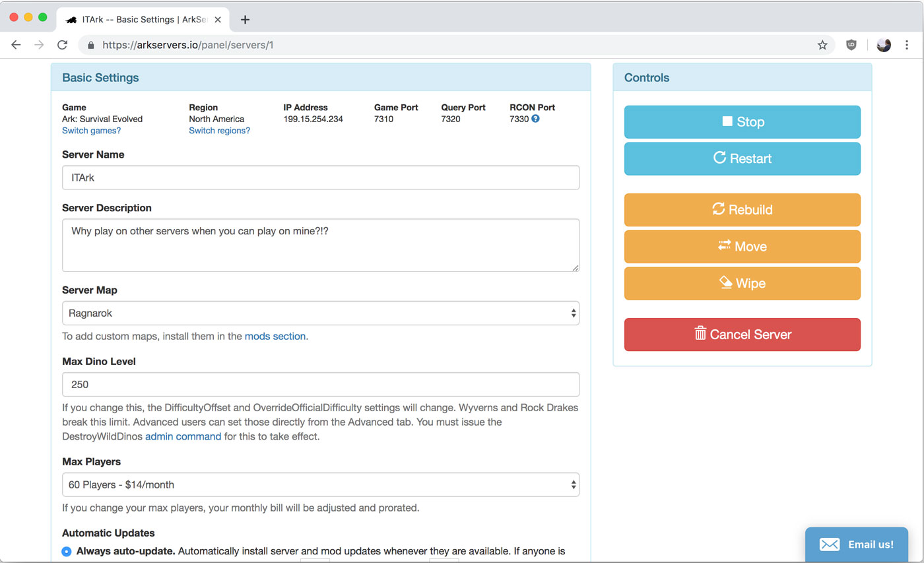Reload the page with the refresh icon
This screenshot has height=563, width=924.
62,45
